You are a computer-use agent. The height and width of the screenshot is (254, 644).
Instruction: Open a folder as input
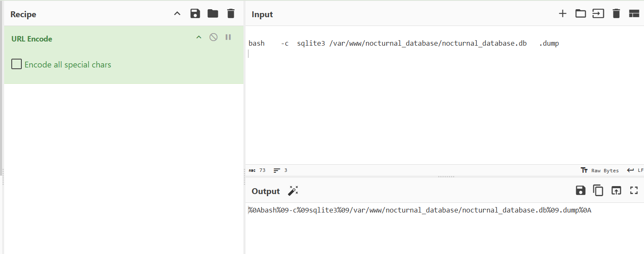tap(580, 14)
